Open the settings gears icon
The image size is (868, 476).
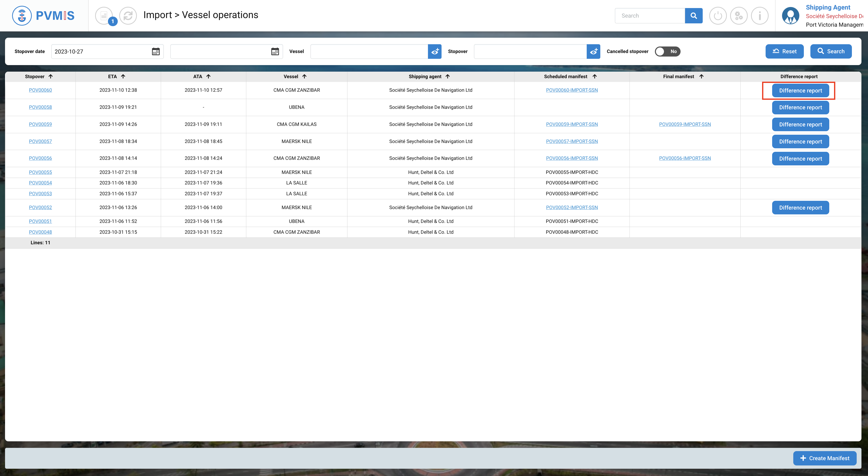[x=739, y=16]
